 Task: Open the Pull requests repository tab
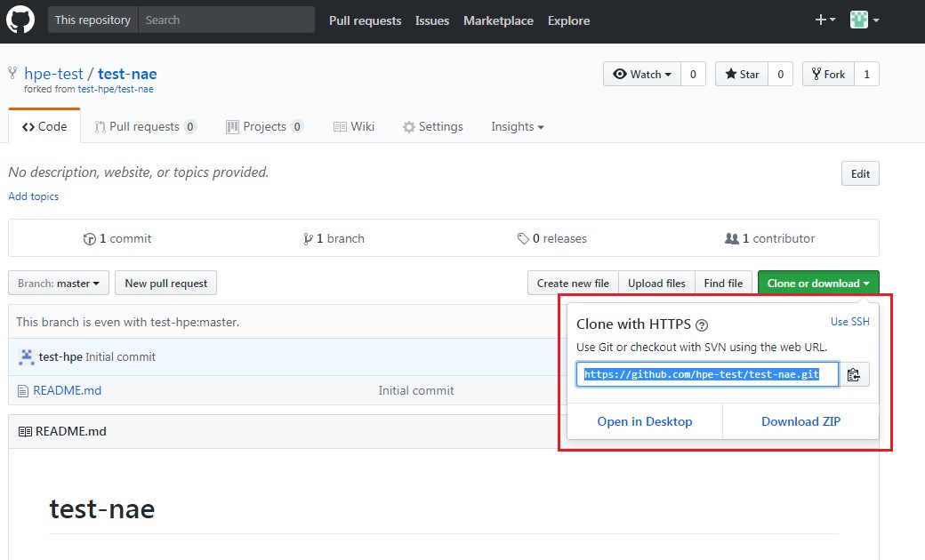pos(145,127)
